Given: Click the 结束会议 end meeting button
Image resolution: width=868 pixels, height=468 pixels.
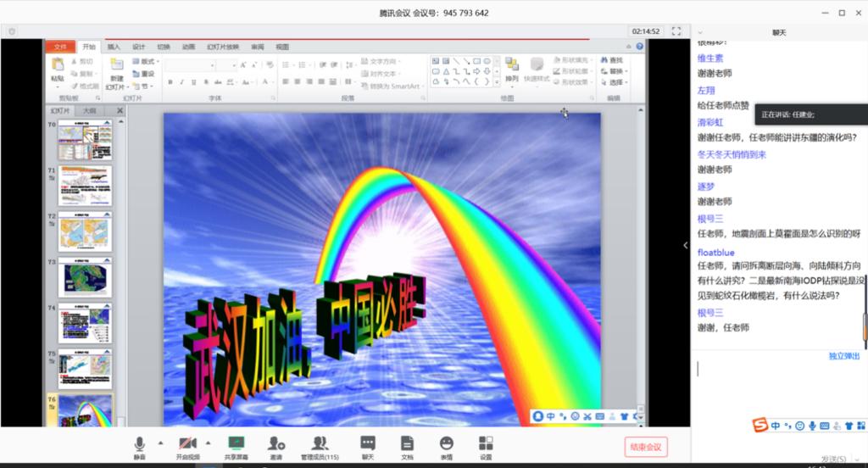Looking at the screenshot, I should click(x=645, y=447).
